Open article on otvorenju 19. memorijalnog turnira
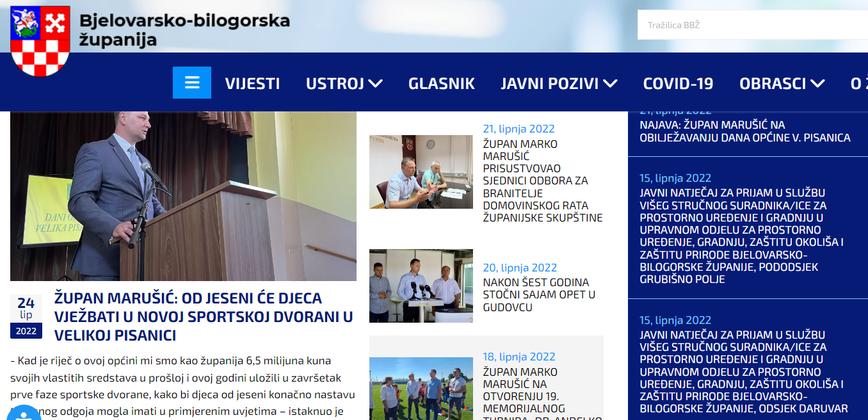 tap(542, 392)
